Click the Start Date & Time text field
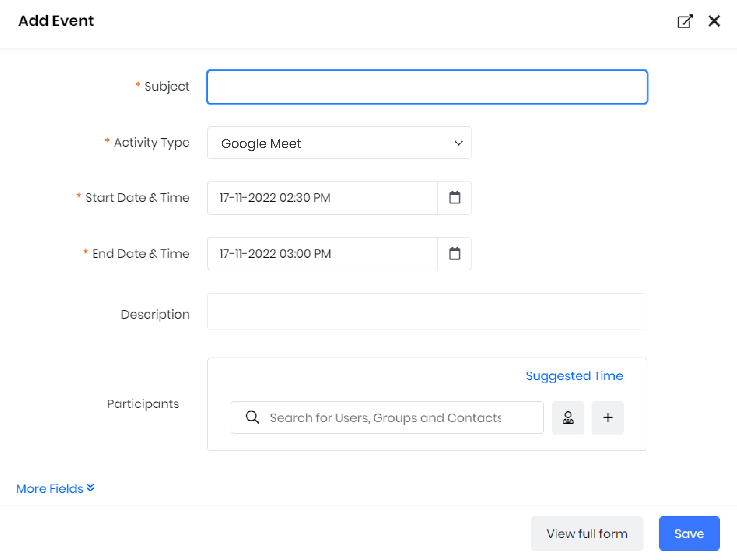Image resolution: width=737 pixels, height=560 pixels. (x=322, y=198)
